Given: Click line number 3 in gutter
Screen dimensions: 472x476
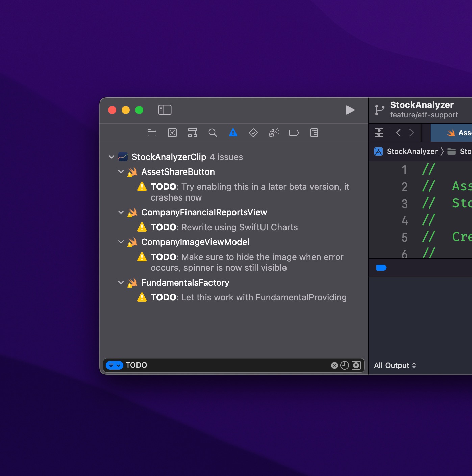Looking at the screenshot, I should 404,204.
